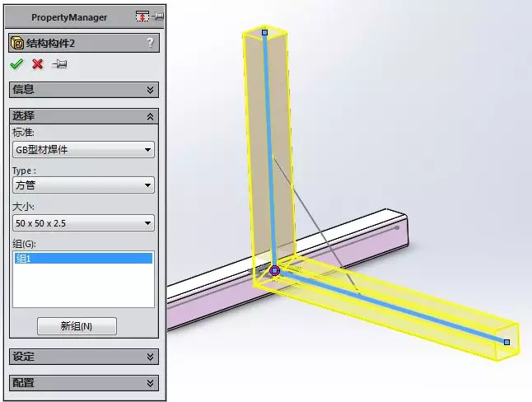532x402 pixels.
Task: Click the top endpoint of the vertical sketch line
Action: coord(265,33)
